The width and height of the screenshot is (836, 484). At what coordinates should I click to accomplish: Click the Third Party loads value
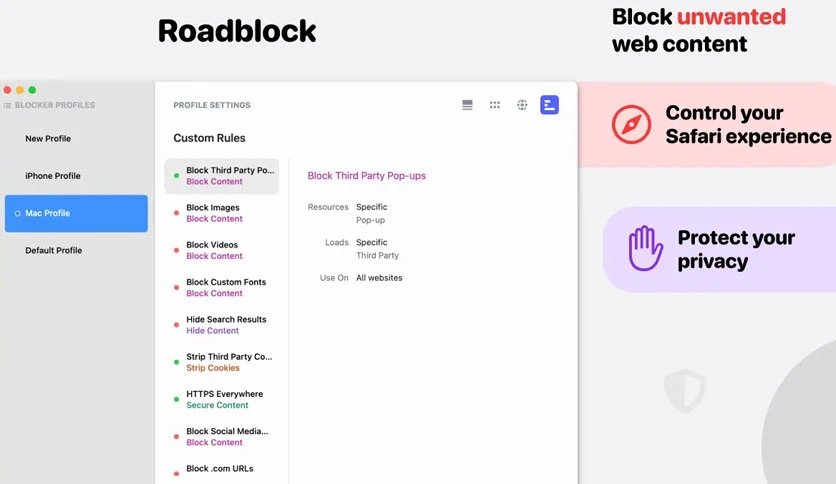click(377, 255)
